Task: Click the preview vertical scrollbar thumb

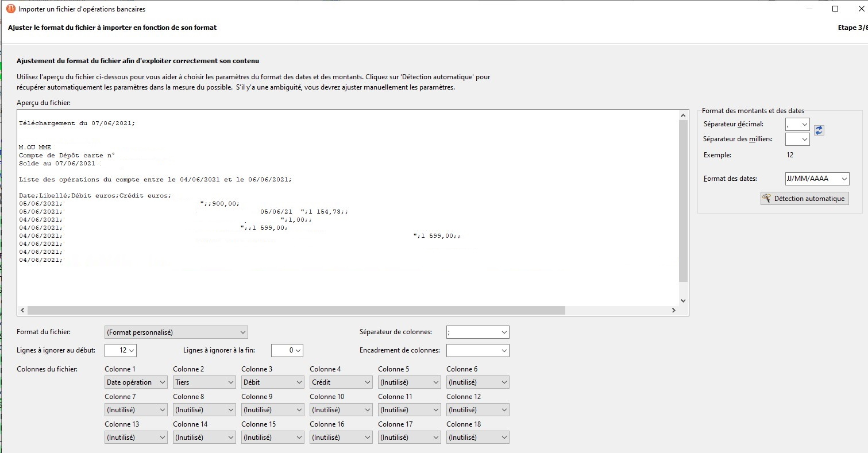Action: (683, 201)
